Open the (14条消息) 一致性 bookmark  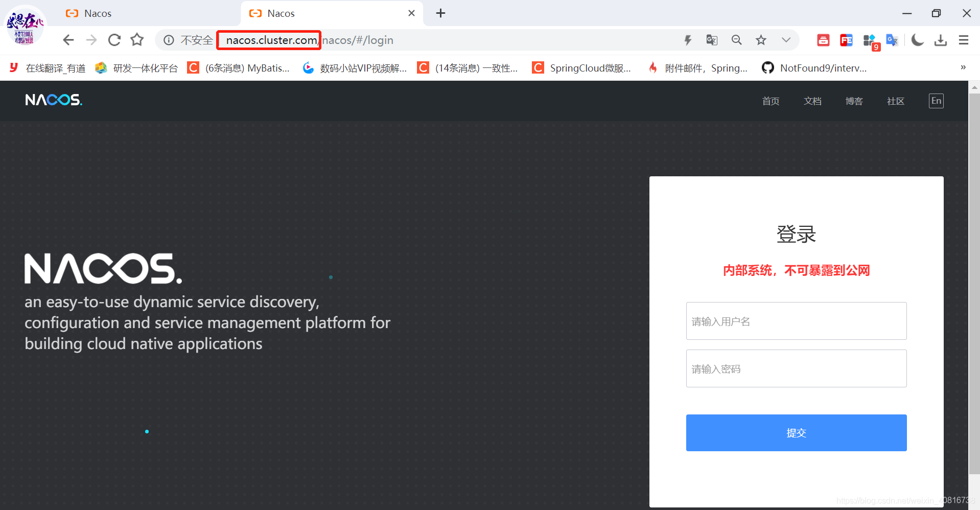pos(468,68)
